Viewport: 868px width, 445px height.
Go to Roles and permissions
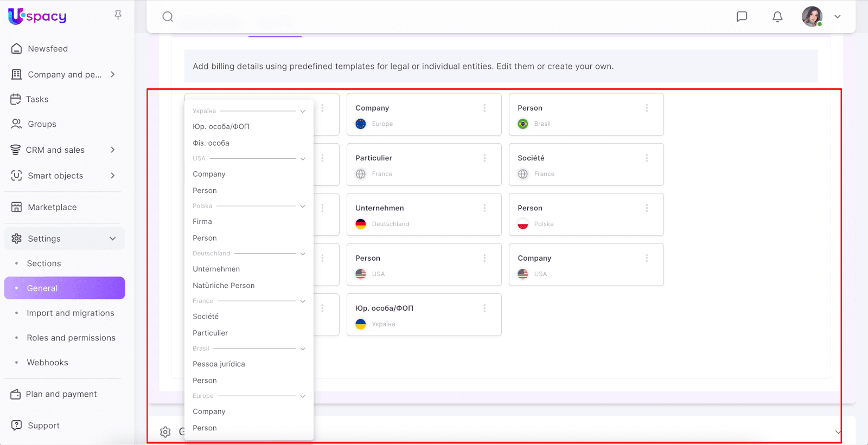(71, 338)
